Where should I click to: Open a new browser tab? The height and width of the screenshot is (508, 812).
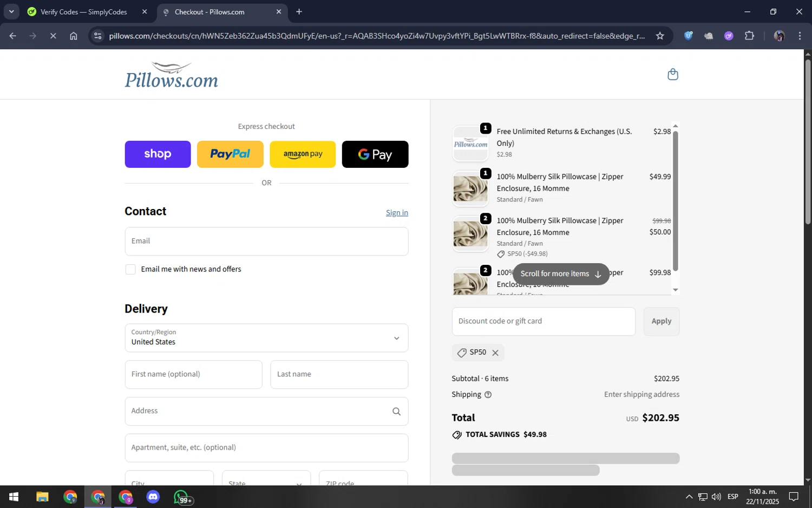click(299, 12)
